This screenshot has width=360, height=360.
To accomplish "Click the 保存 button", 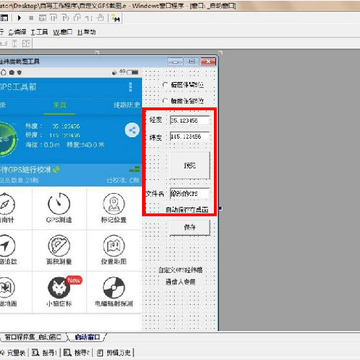I will point(190,228).
